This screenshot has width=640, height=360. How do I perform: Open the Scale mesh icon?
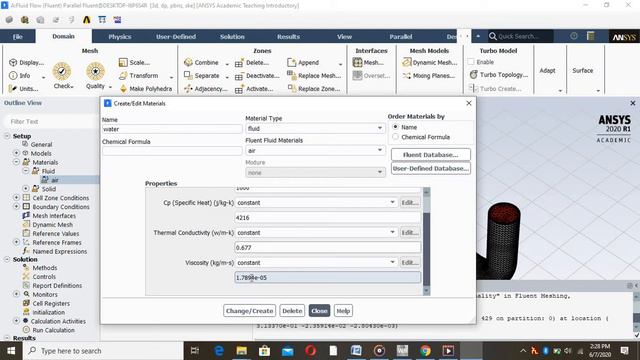click(123, 62)
